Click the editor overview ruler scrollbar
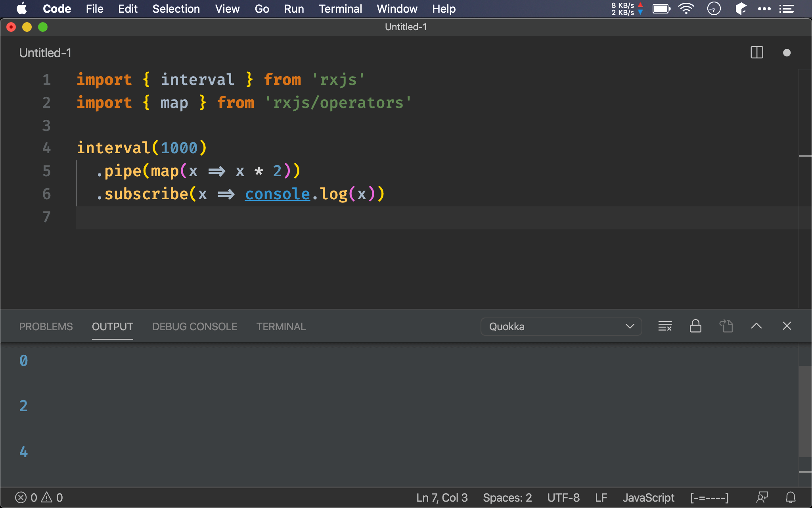 point(805,189)
